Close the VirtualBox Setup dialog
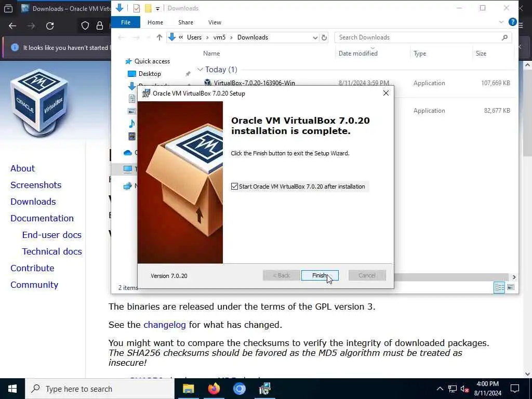Screen dimensions: 532x399 pyautogui.click(x=386, y=93)
